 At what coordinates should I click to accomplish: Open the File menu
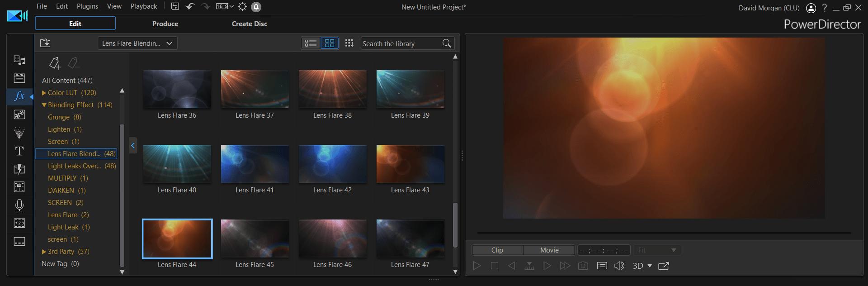[42, 6]
